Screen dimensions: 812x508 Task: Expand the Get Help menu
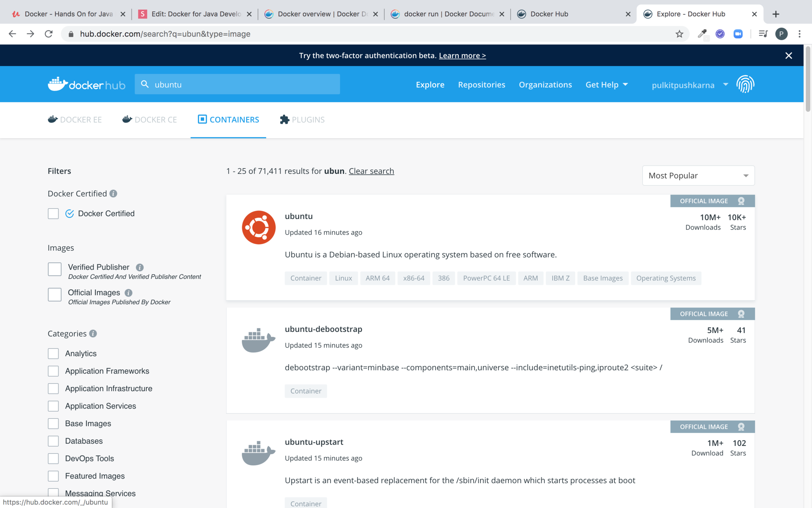[x=606, y=85]
